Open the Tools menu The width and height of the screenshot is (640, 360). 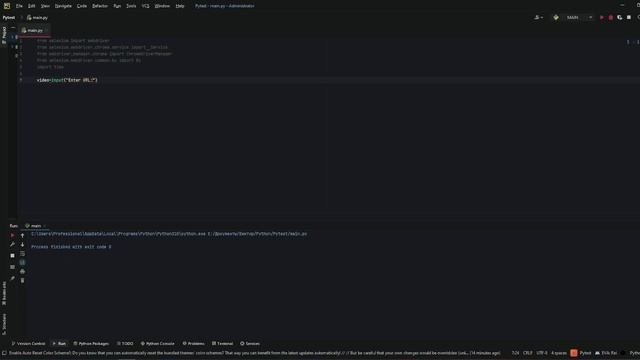[x=131, y=6]
